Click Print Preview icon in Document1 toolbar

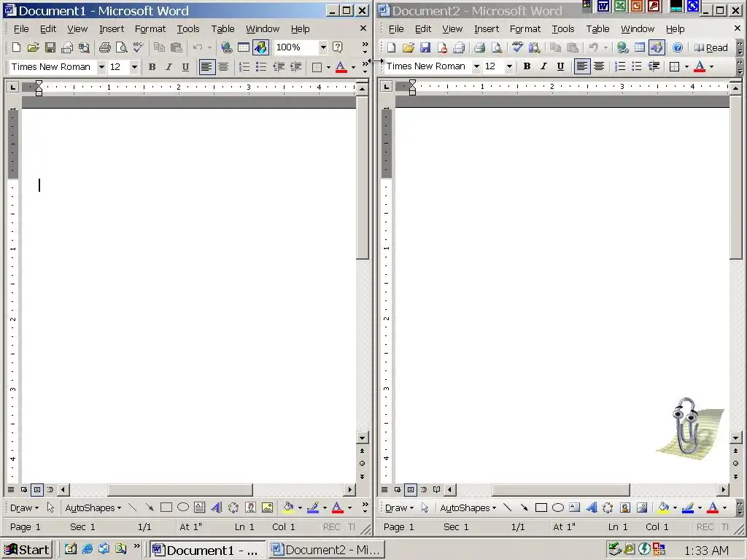(x=122, y=47)
